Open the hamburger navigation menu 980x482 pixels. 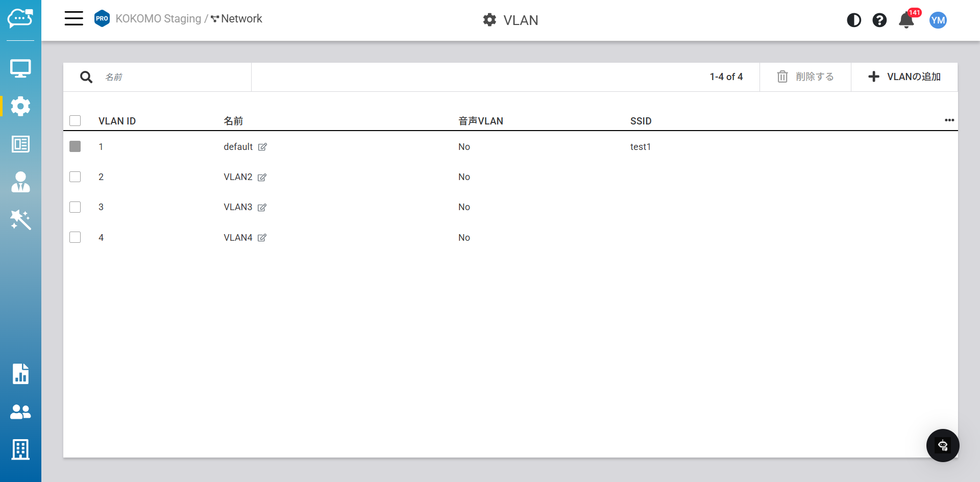73,19
